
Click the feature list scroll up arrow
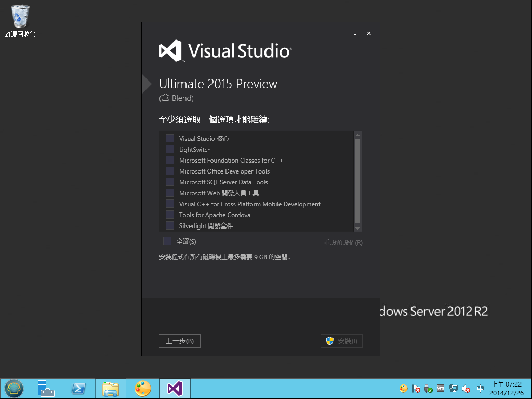coord(357,135)
